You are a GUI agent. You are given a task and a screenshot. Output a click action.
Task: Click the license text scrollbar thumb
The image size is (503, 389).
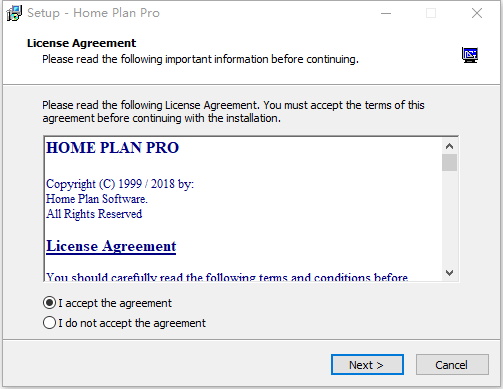click(449, 163)
